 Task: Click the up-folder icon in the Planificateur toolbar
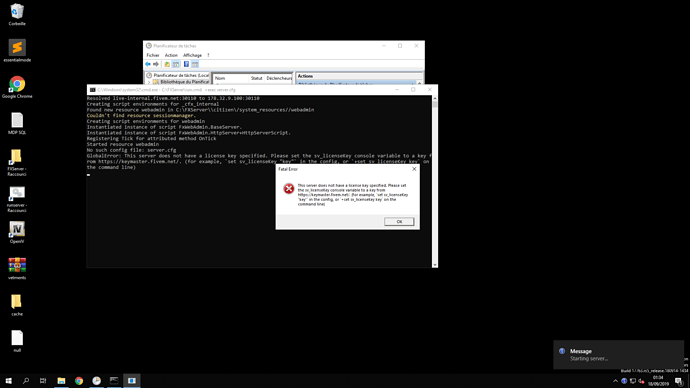[x=167, y=64]
